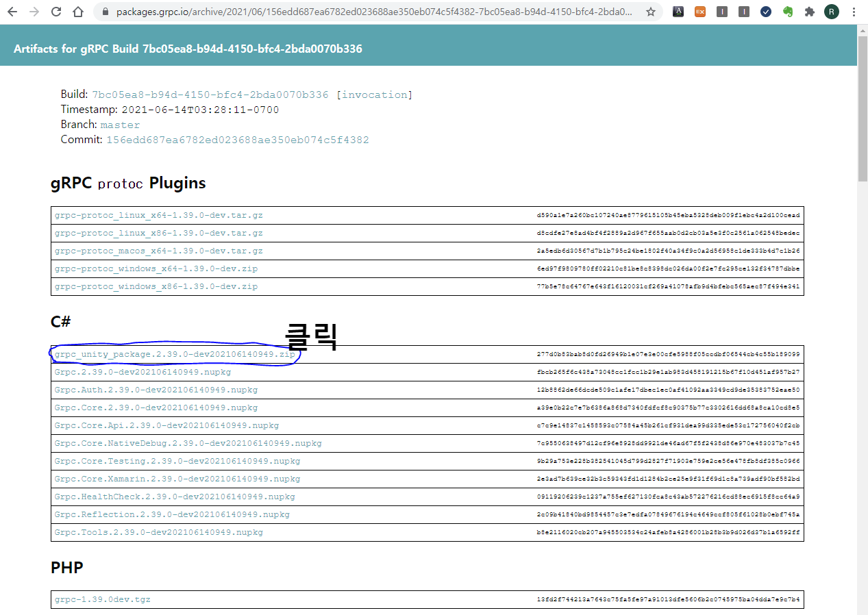Download grpc-protoc_windows_x64-1.39.0-dev.zip
The height and width of the screenshot is (615, 868).
pos(156,268)
